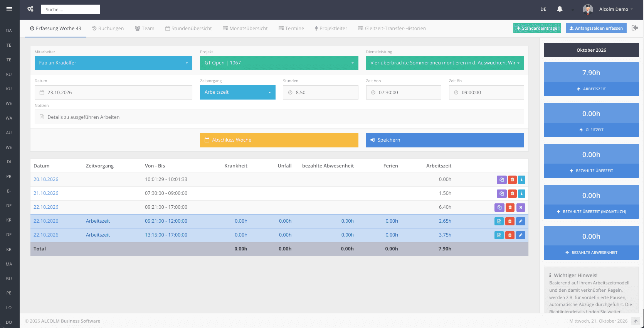Save the entry with Speichern
644x328 pixels.
445,140
